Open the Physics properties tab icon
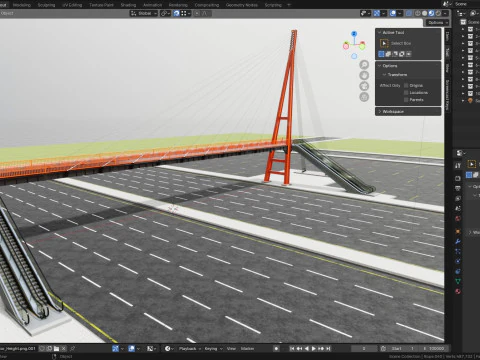The width and height of the screenshot is (480, 360). click(458, 261)
